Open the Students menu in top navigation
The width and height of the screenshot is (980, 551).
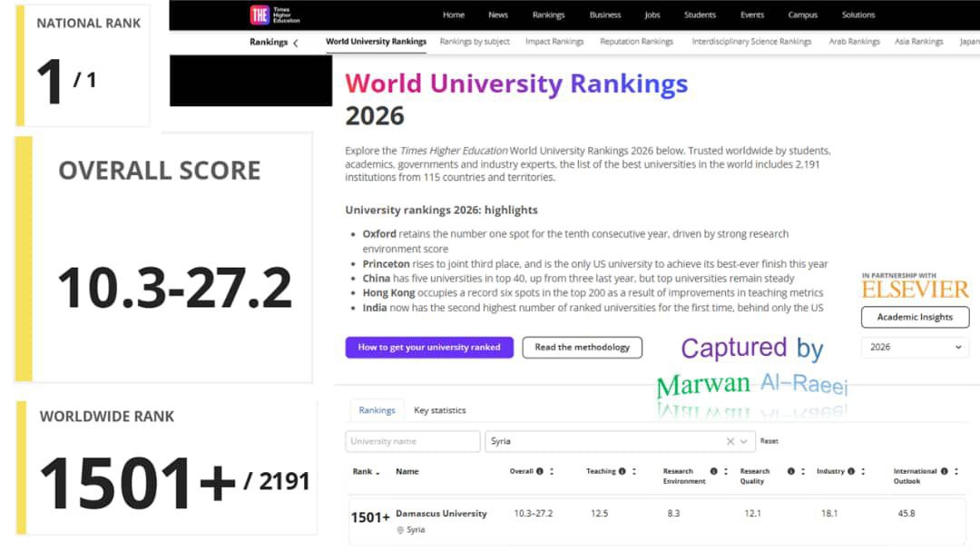pos(700,15)
